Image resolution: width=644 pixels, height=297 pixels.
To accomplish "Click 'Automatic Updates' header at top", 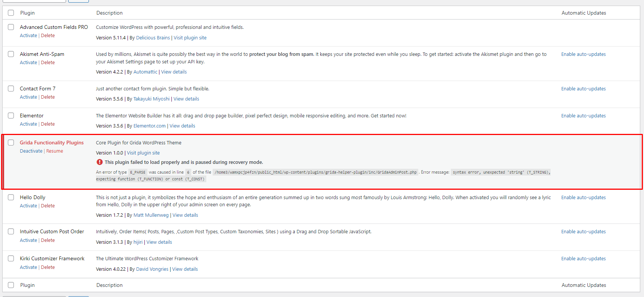I will pyautogui.click(x=584, y=13).
